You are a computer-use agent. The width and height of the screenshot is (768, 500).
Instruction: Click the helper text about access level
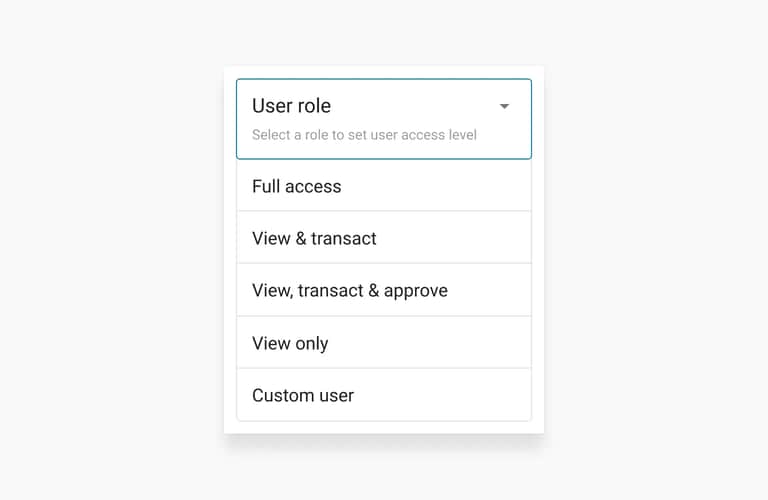pos(364,135)
